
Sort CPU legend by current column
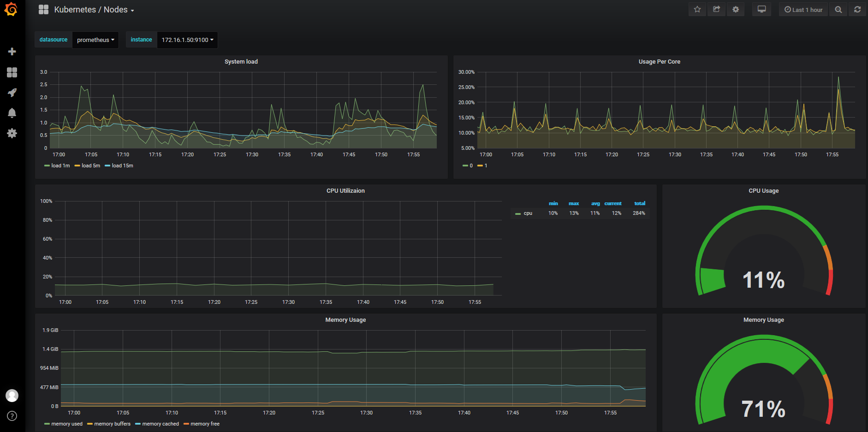pos(613,204)
